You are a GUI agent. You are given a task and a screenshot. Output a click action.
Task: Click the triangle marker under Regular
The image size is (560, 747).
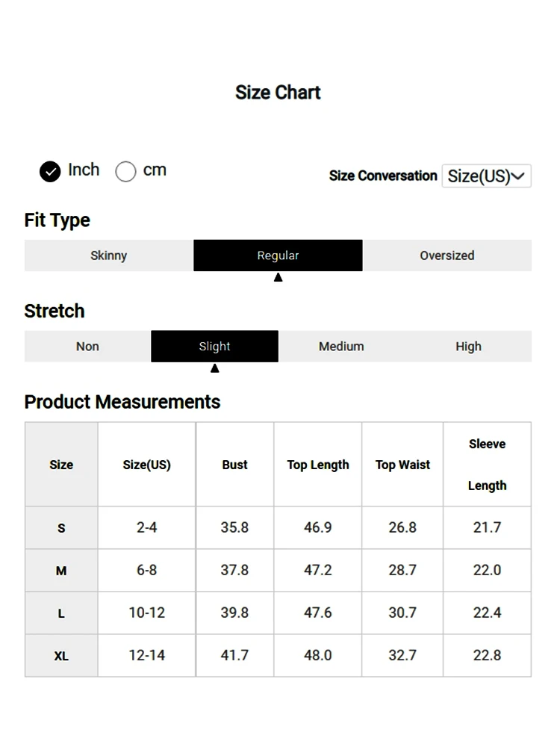click(278, 277)
